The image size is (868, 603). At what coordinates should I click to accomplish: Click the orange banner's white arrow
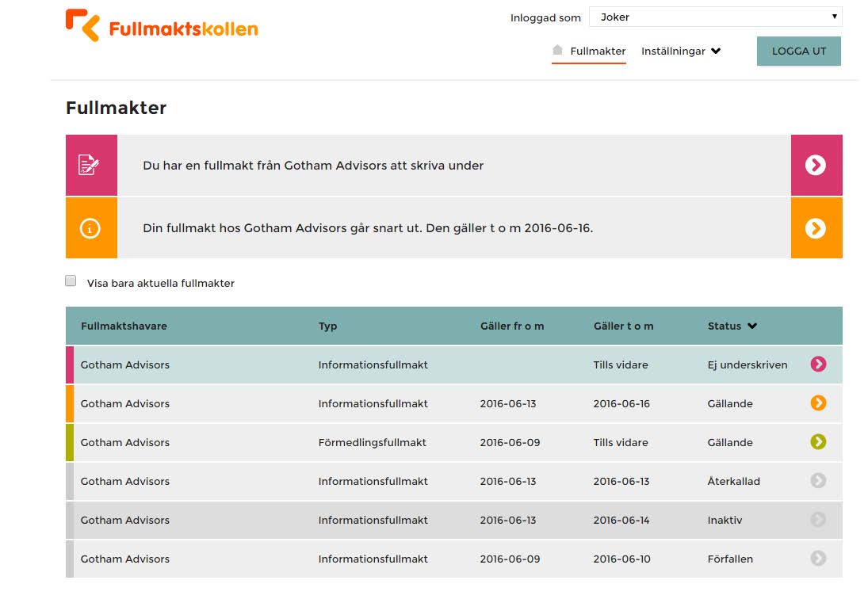pyautogui.click(x=816, y=228)
